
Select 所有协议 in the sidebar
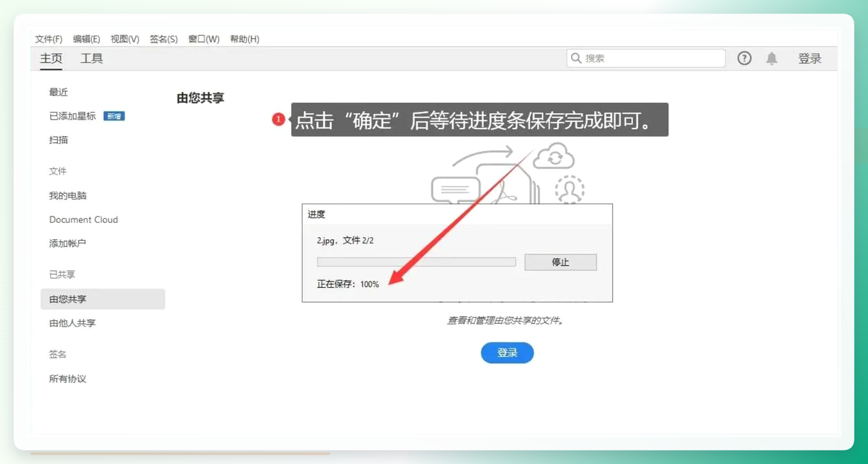point(68,379)
